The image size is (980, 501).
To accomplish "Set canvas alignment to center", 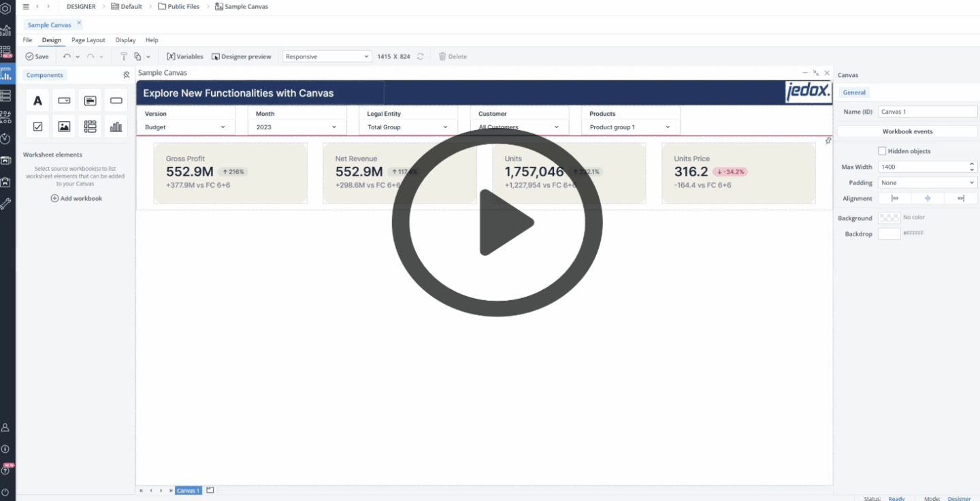I will pos(928,198).
